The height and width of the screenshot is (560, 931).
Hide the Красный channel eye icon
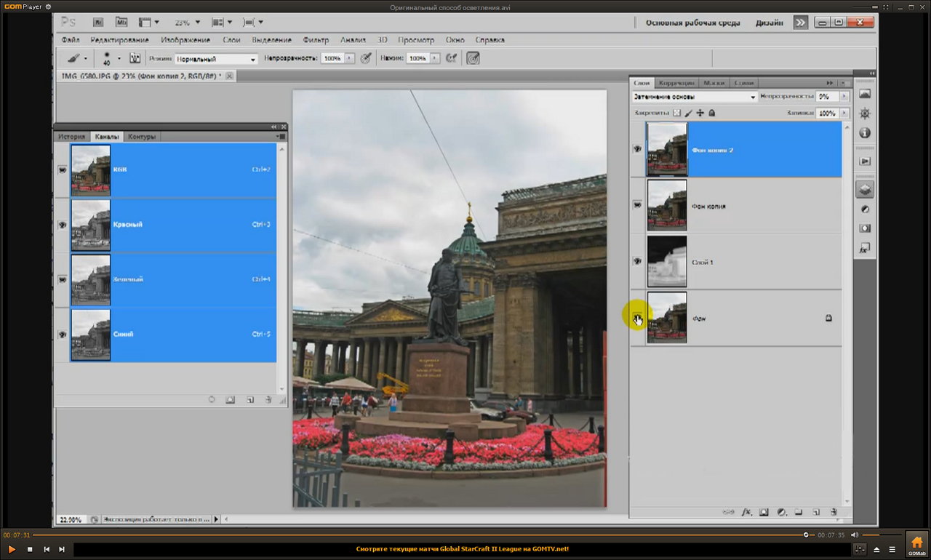coord(62,225)
